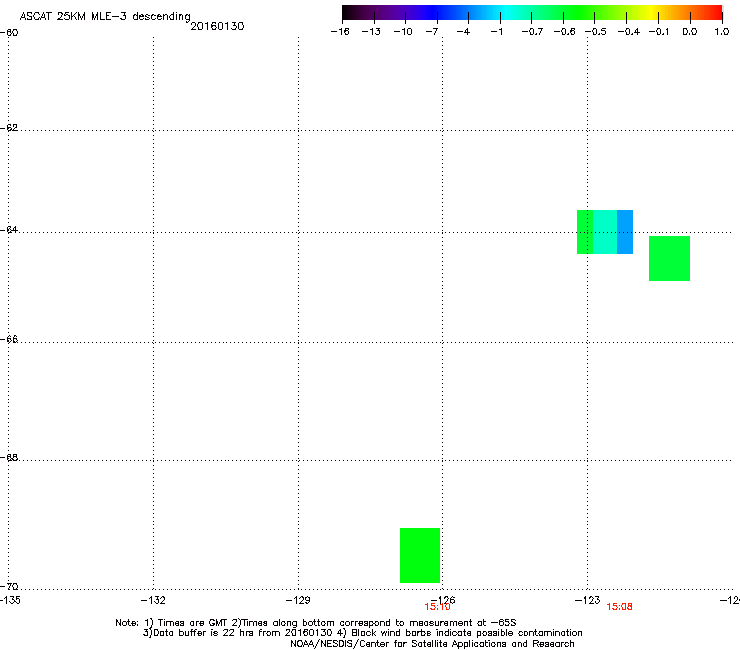The image size is (740, 650).
Task: Click the '-66' latitude axis label
Action: click(x=9, y=339)
